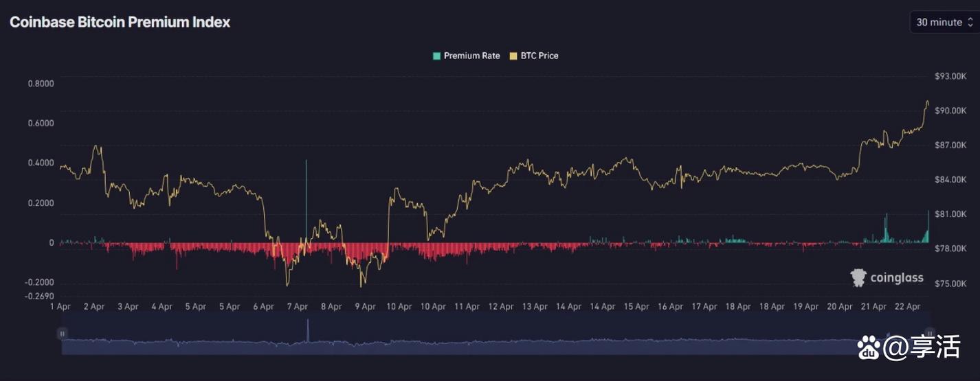Click the 13 Apr date label
The width and height of the screenshot is (980, 381).
click(535, 307)
